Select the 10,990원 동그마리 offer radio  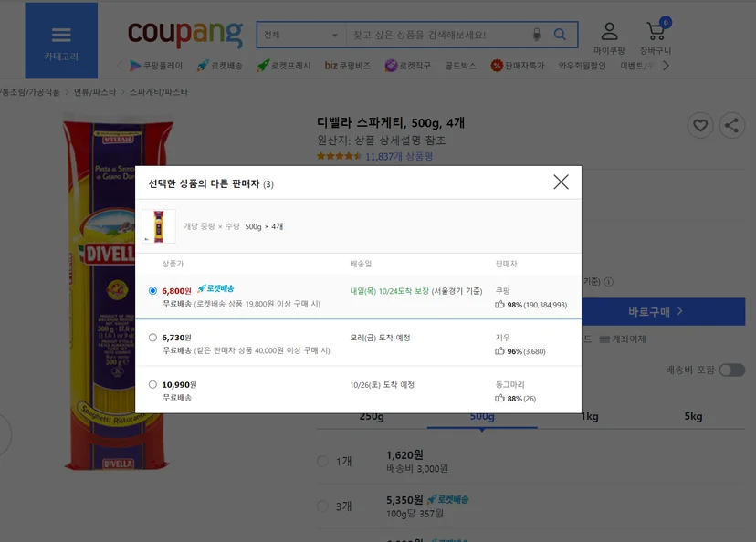coord(152,384)
